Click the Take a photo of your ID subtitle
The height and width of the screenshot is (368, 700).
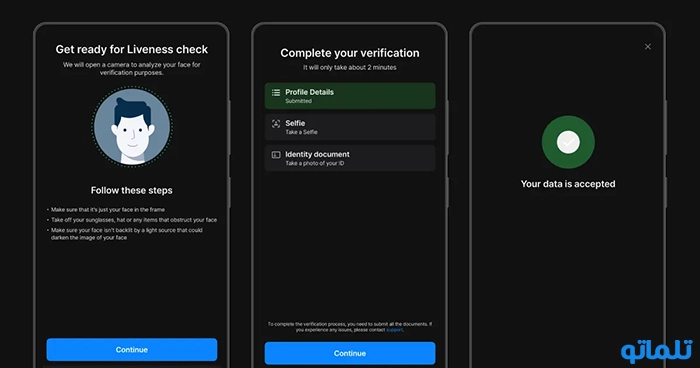(x=315, y=163)
